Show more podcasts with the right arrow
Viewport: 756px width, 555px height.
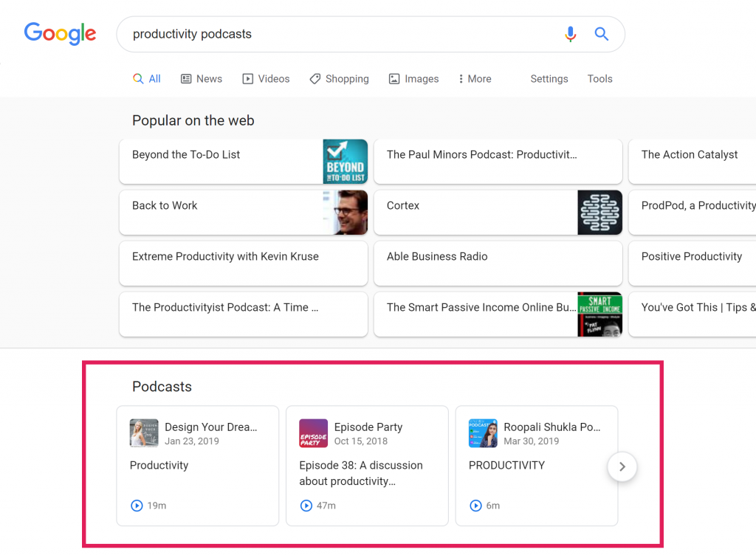(x=622, y=466)
